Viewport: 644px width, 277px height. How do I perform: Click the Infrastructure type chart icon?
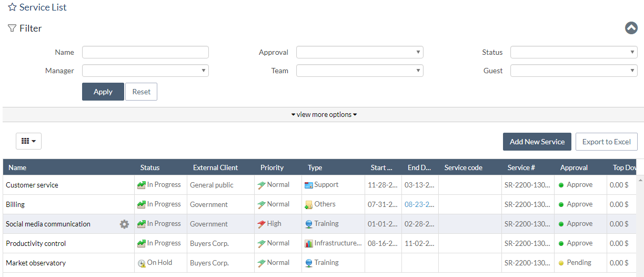click(x=309, y=244)
